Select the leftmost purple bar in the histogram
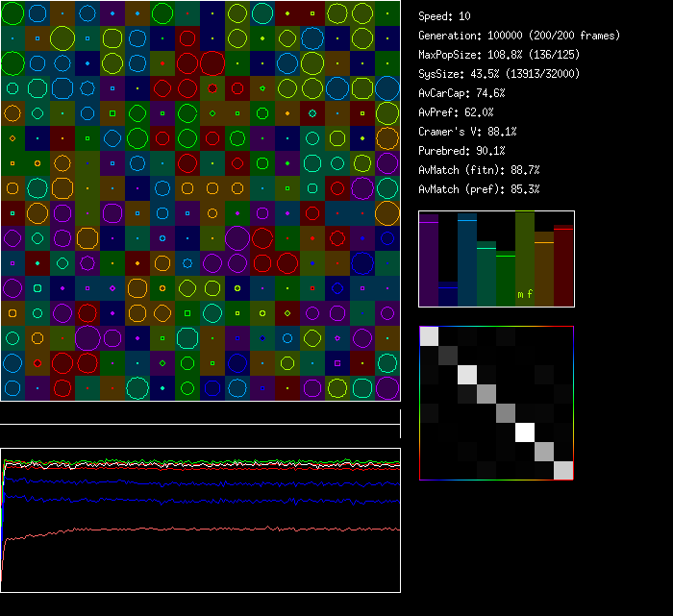Image resolution: width=673 pixels, height=616 pixels. point(429,262)
